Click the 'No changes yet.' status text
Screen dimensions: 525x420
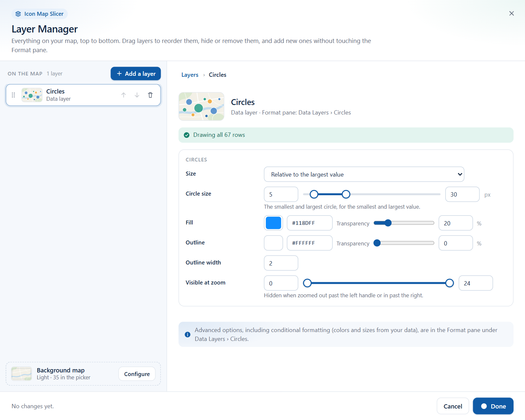33,406
